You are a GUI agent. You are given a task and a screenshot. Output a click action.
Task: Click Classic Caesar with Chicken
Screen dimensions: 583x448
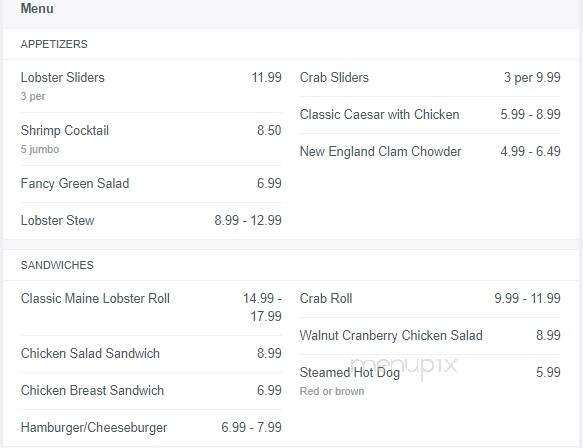click(379, 114)
